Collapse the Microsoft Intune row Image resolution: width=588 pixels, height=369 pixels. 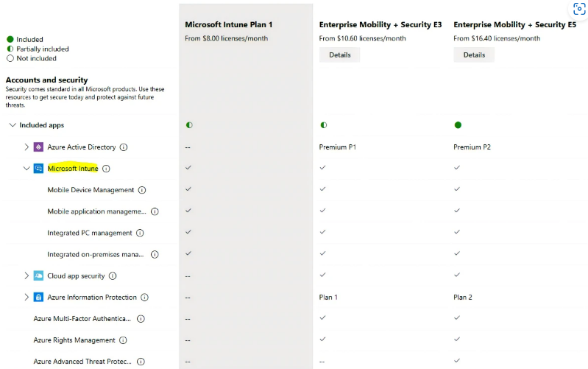point(26,169)
